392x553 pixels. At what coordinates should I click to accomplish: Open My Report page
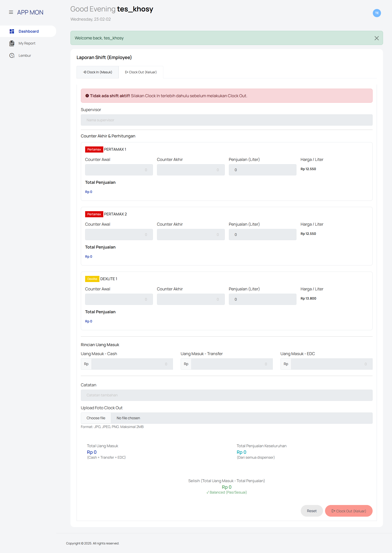[27, 43]
